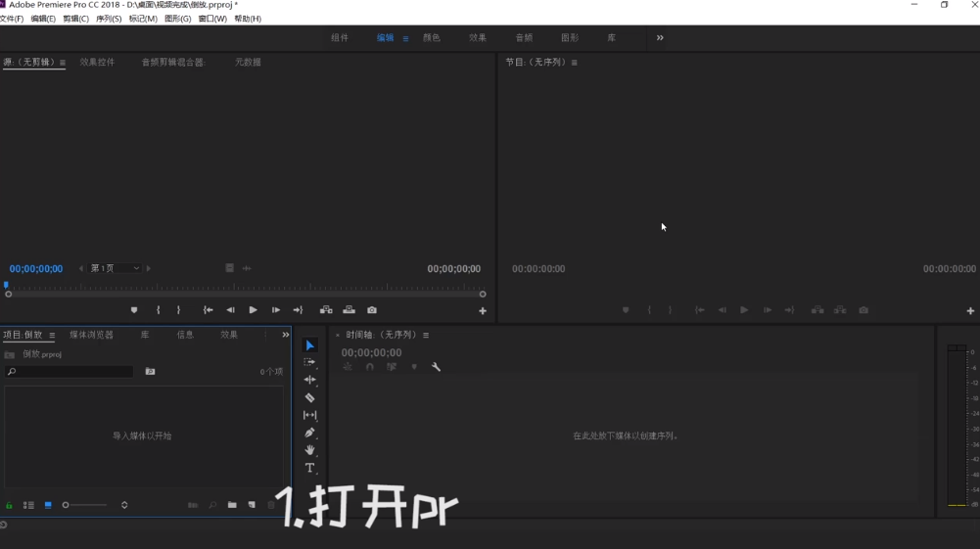This screenshot has height=549, width=980.
Task: Click Source monitor playhead marker
Action: pos(6,285)
